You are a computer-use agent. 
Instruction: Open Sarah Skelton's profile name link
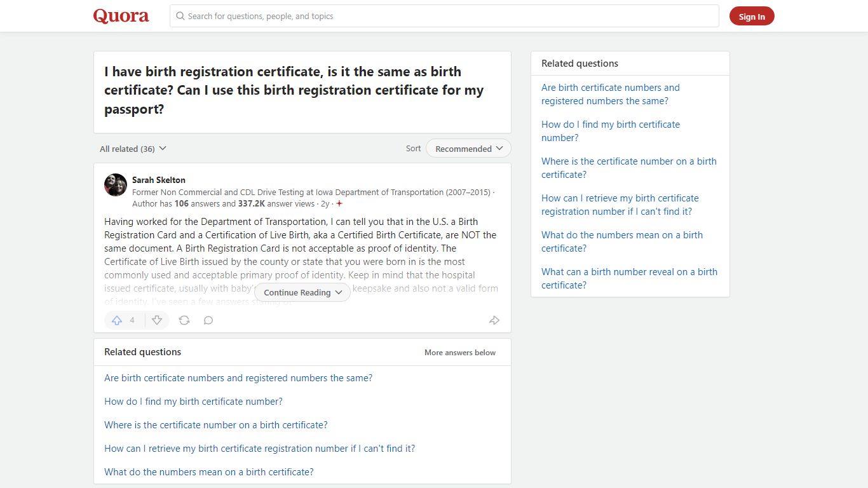tap(159, 180)
